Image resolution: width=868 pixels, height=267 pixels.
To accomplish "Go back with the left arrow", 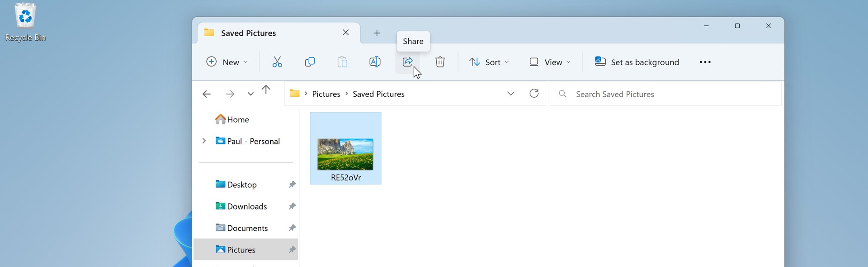I will pyautogui.click(x=207, y=94).
